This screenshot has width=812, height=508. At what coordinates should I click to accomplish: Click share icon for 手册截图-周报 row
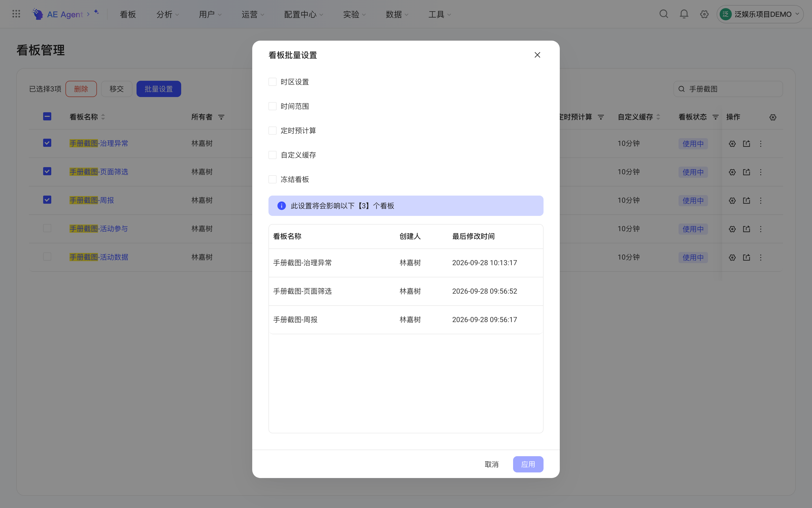click(747, 201)
